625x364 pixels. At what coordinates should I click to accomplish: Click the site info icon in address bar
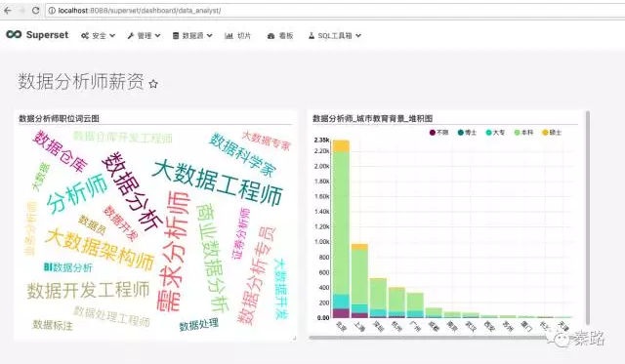coord(52,11)
